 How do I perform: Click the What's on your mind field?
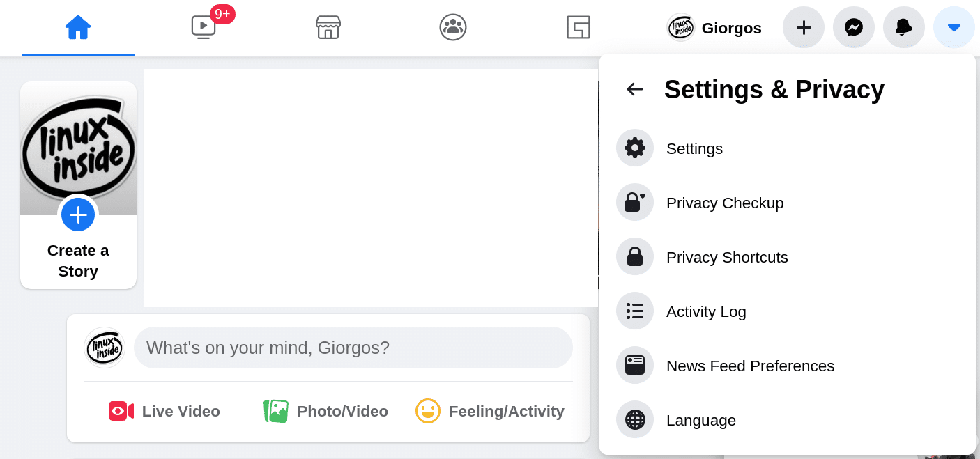click(x=353, y=348)
